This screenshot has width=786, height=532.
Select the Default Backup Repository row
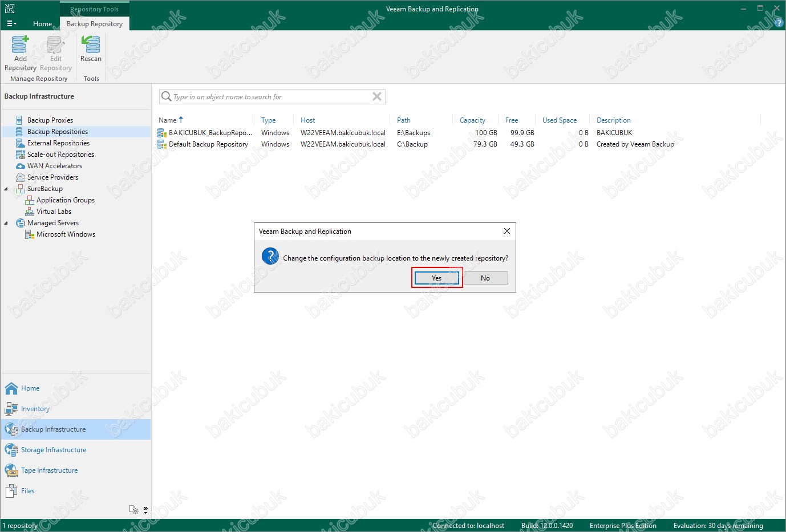208,144
